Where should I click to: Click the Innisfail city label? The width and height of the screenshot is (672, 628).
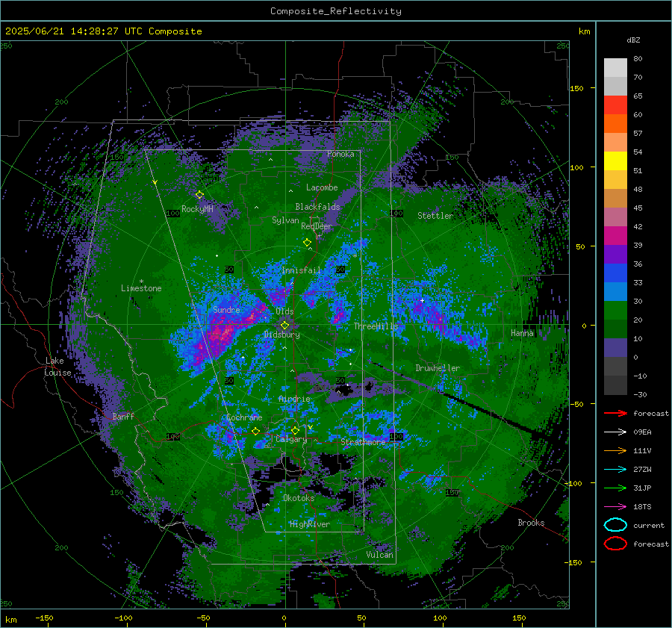pyautogui.click(x=302, y=270)
